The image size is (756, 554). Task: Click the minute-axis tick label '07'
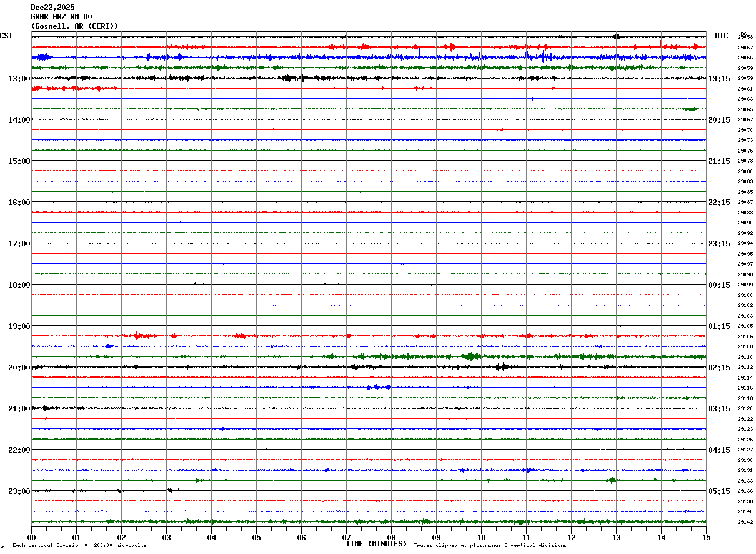(x=346, y=538)
